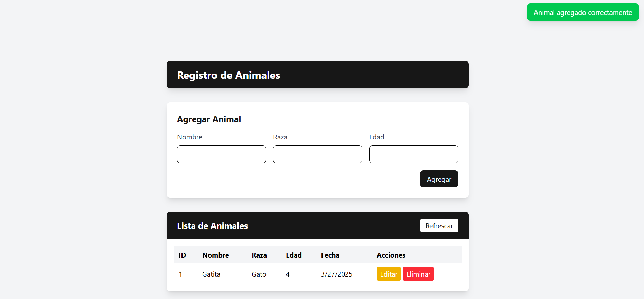Select the 'Gatita' name cell
The image size is (644, 299).
[x=211, y=274]
